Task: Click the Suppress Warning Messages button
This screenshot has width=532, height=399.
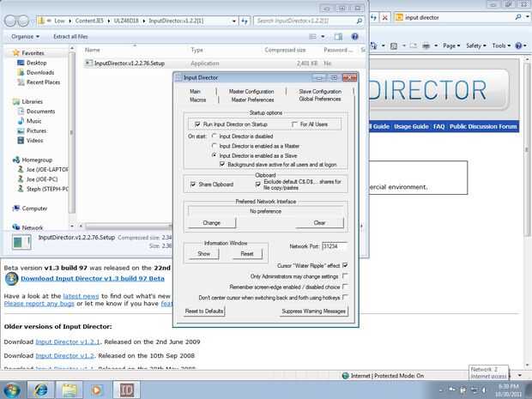Action: [x=313, y=311]
